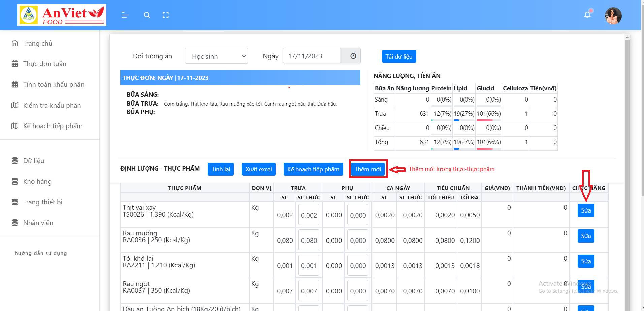644x311 pixels.
Task: Toggle fullscreen mode icon
Action: [x=165, y=15]
